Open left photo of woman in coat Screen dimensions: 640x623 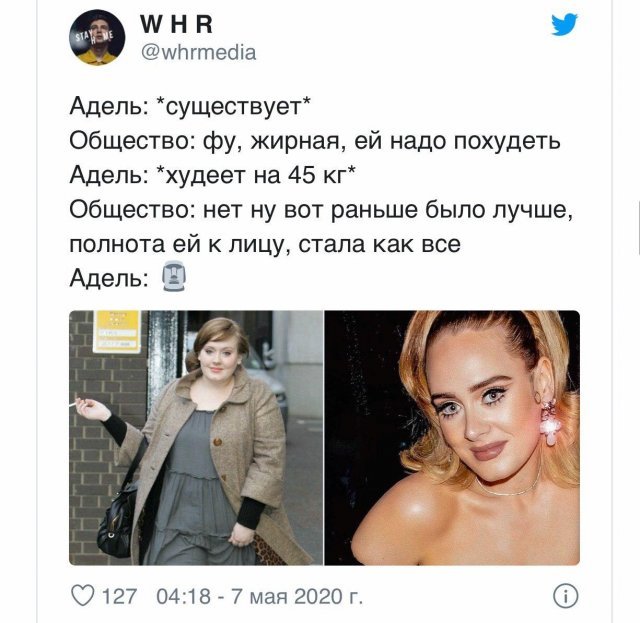coord(196,438)
